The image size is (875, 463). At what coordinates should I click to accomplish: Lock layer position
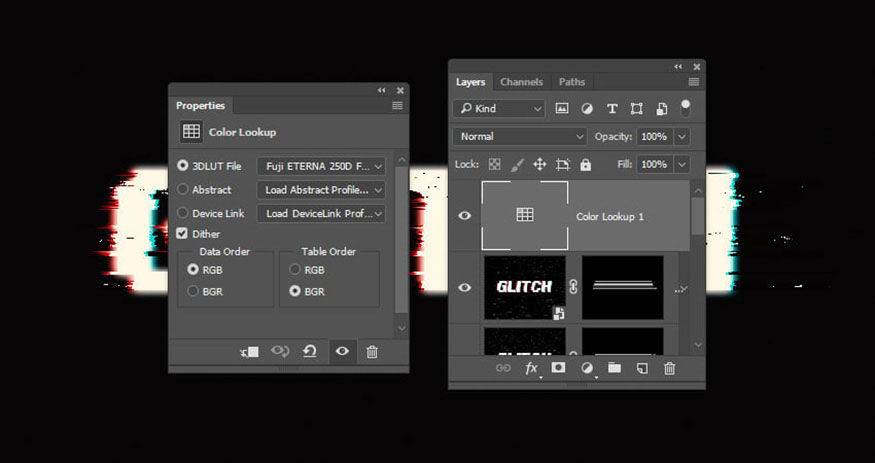click(540, 165)
